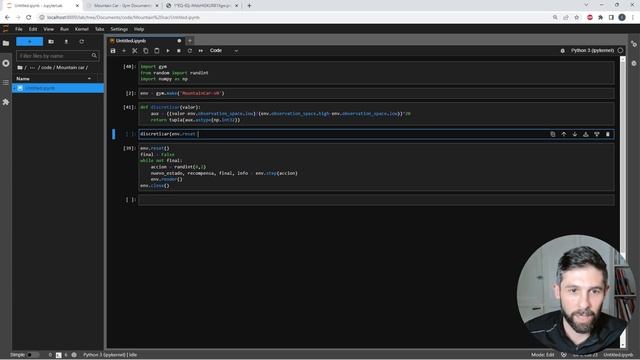Insert cell above active cell icon
This screenshot has height=360, width=640.
(x=586, y=134)
